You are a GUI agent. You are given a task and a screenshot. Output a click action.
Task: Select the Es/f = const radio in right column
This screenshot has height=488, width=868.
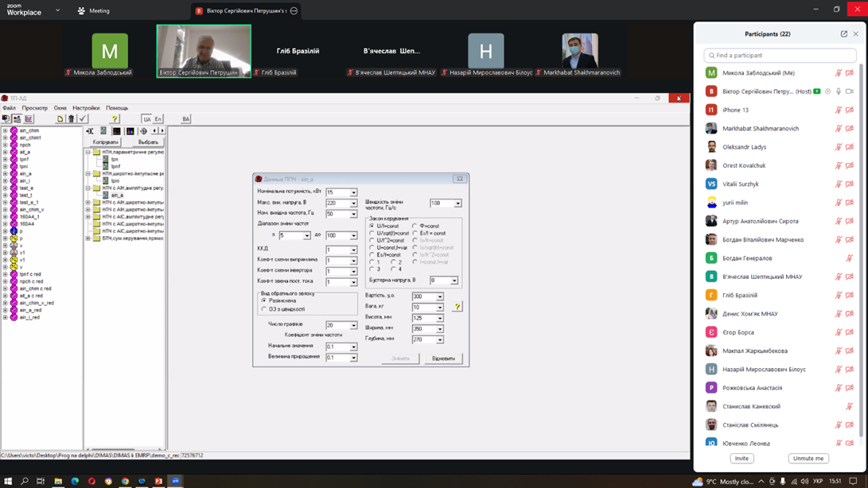point(415,233)
